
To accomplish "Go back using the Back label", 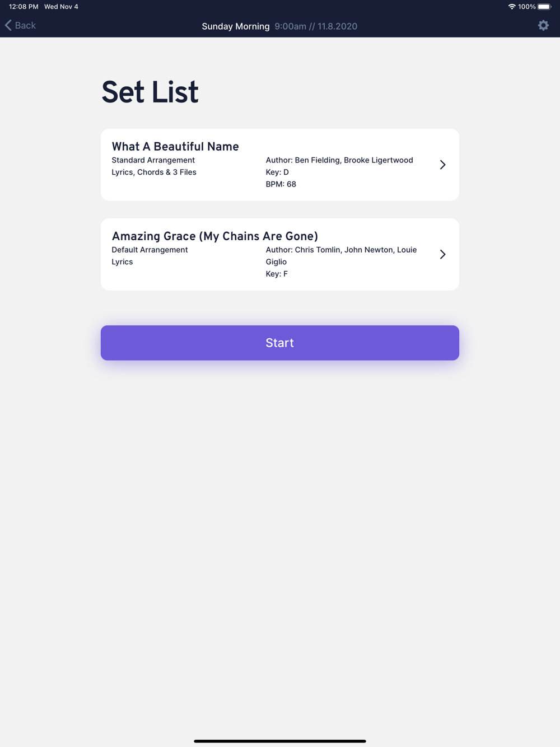I will point(25,25).
